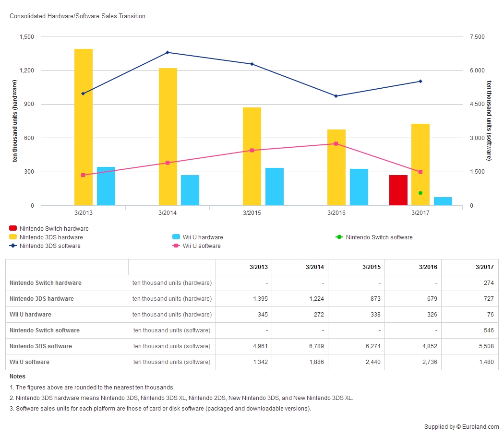Select the 3/2017 yellow 3DS hardware bar

click(x=420, y=165)
